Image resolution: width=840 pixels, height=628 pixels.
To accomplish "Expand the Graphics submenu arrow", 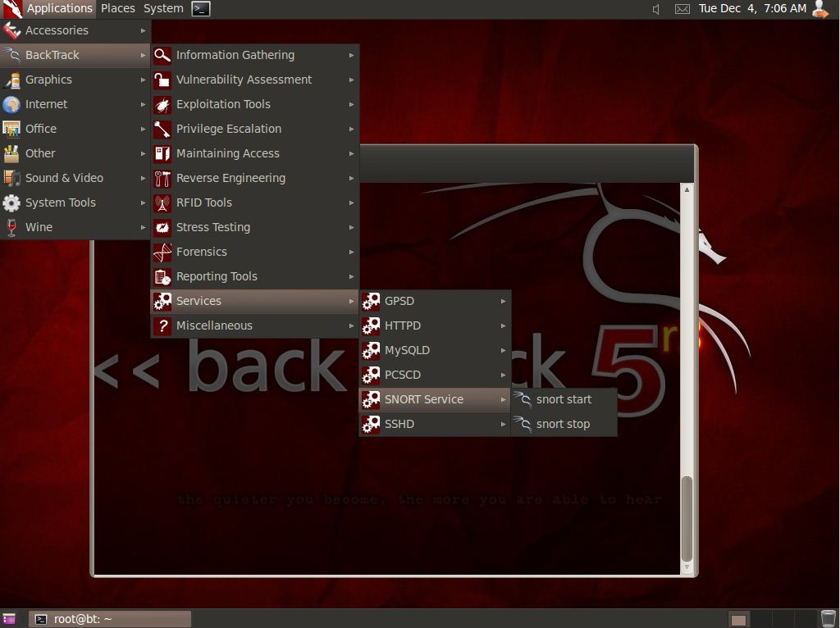I will click(x=143, y=80).
